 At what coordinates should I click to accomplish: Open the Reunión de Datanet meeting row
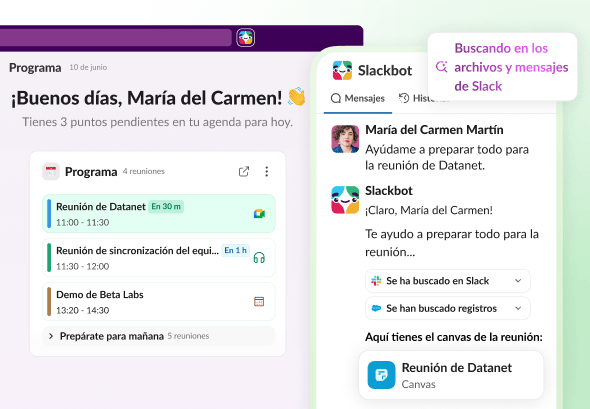point(159,214)
